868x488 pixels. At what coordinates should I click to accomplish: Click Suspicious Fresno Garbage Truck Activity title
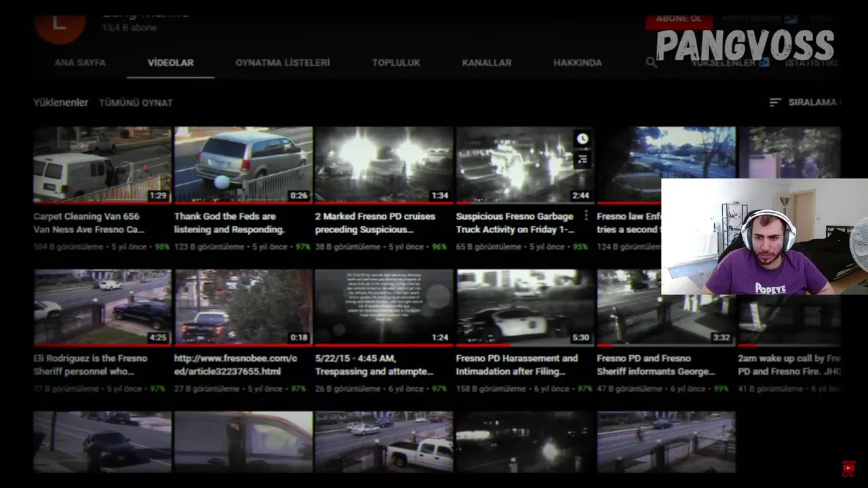515,223
